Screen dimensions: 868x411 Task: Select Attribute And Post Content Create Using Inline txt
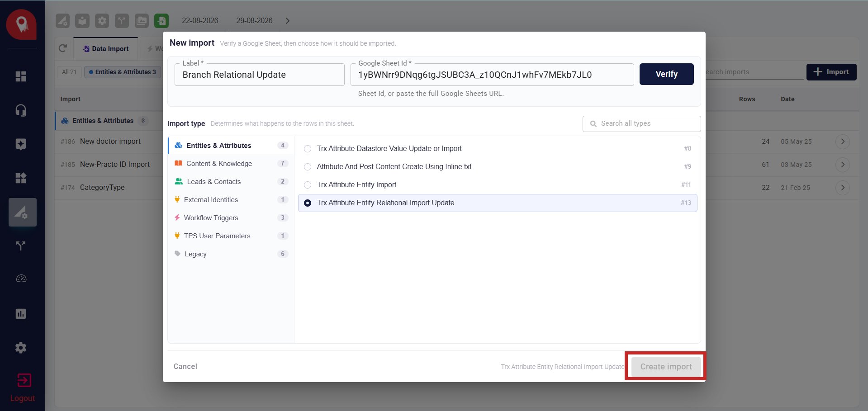498,167
